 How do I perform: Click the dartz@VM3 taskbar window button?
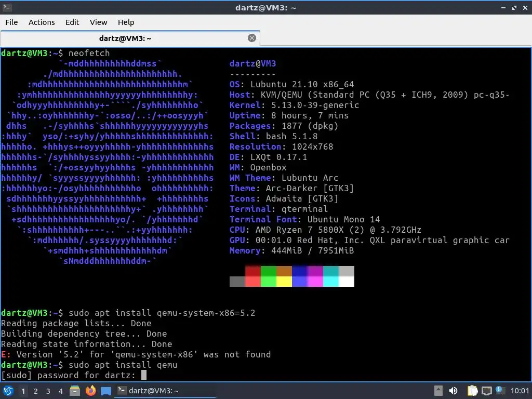coord(166,391)
